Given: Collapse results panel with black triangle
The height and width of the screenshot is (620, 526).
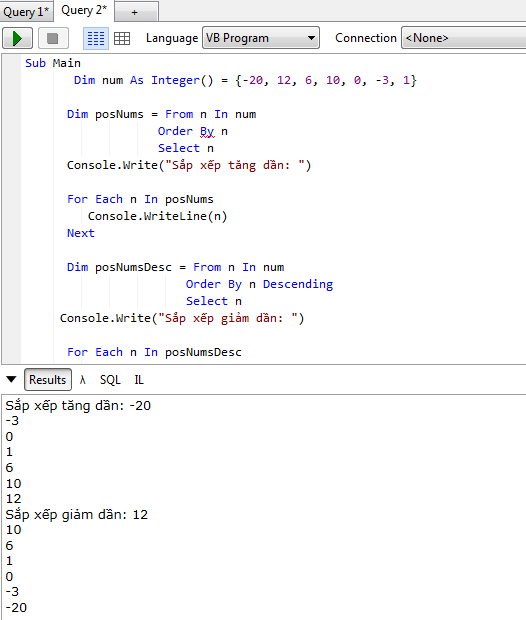Looking at the screenshot, I should coord(11,380).
